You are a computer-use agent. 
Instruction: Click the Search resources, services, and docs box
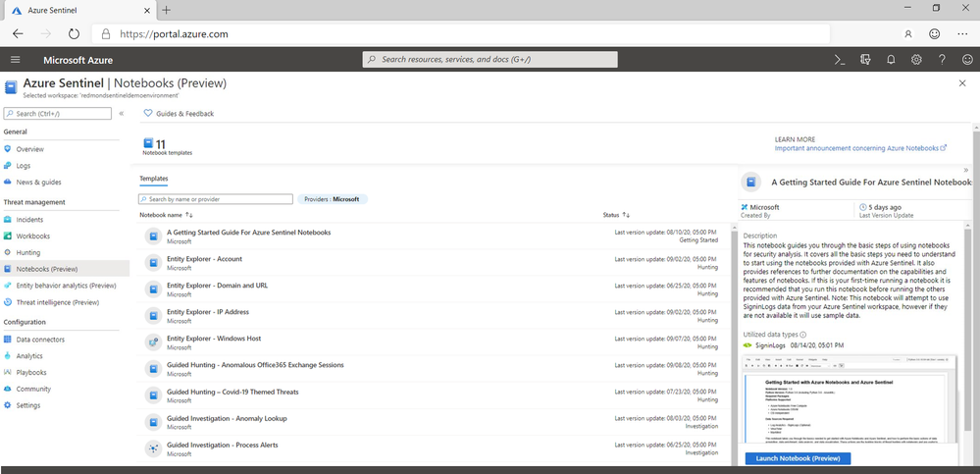(490, 60)
